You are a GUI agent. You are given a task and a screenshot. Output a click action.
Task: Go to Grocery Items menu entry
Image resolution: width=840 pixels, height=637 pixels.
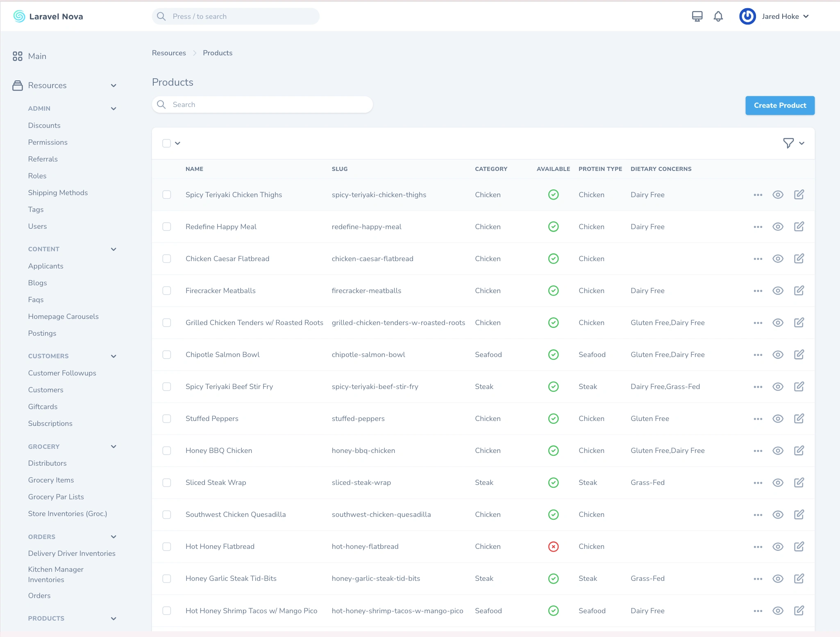click(x=51, y=480)
